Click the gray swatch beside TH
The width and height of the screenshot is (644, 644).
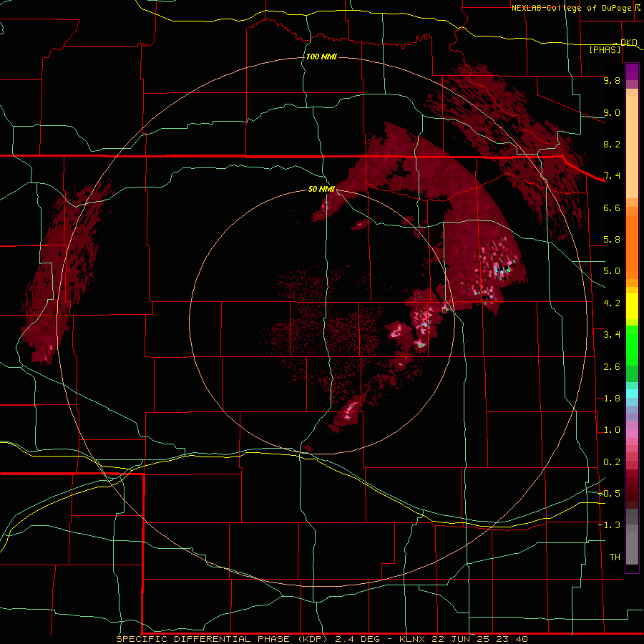point(632,548)
